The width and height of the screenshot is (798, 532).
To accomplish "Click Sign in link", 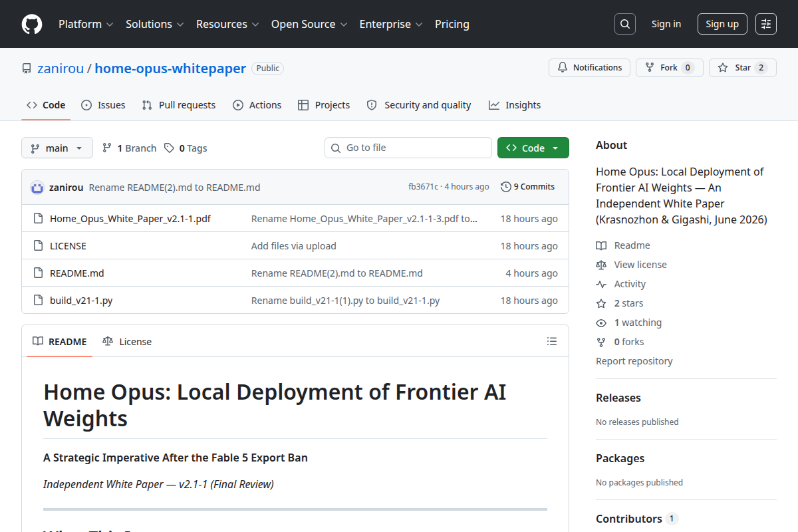I will [666, 24].
